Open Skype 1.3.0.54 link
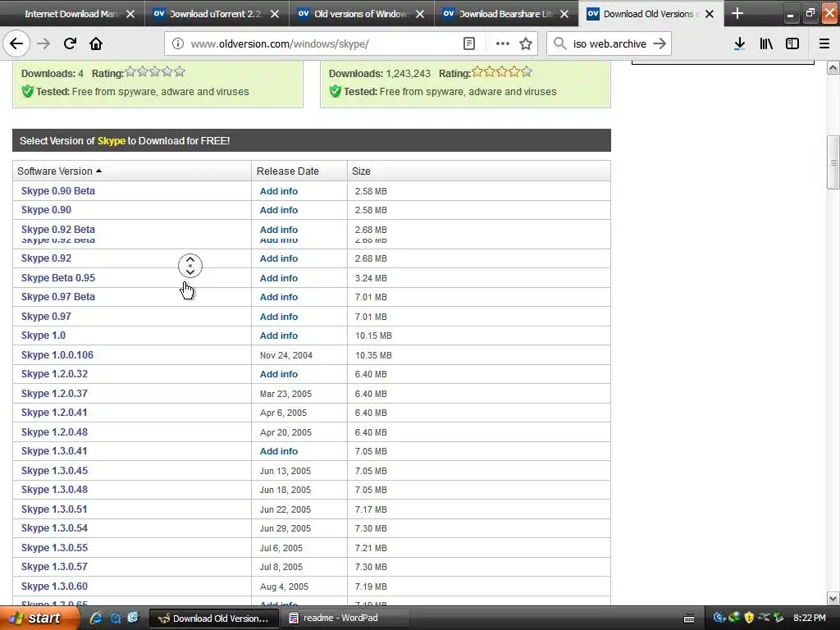Viewport: 840px width, 630px height. (54, 528)
